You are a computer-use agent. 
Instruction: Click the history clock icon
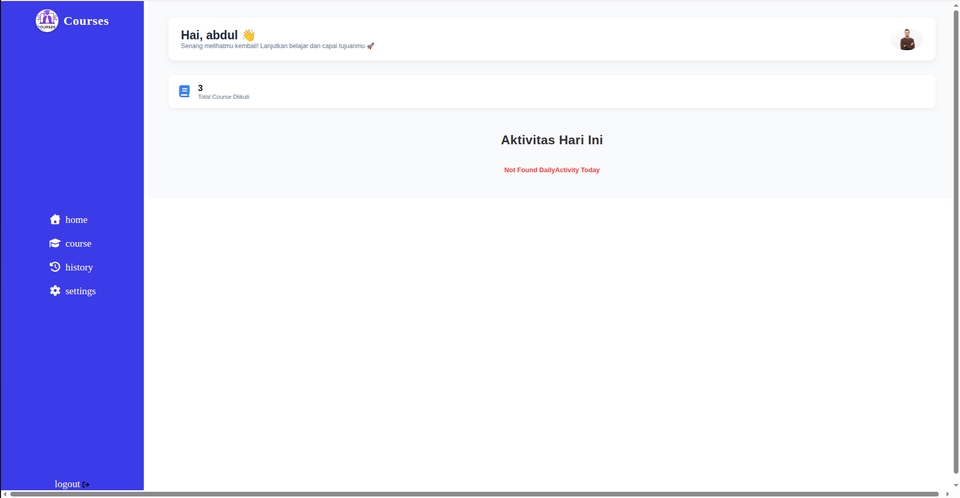pos(55,267)
